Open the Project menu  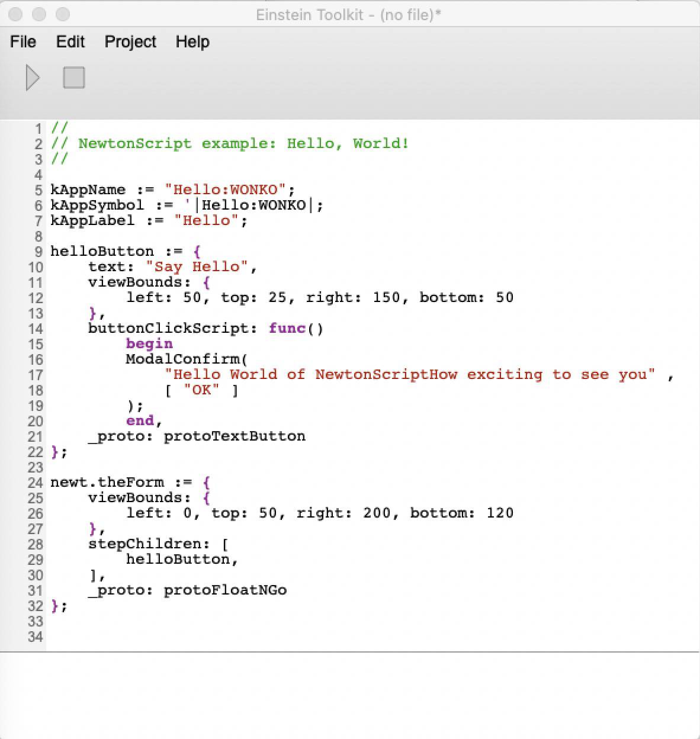130,42
